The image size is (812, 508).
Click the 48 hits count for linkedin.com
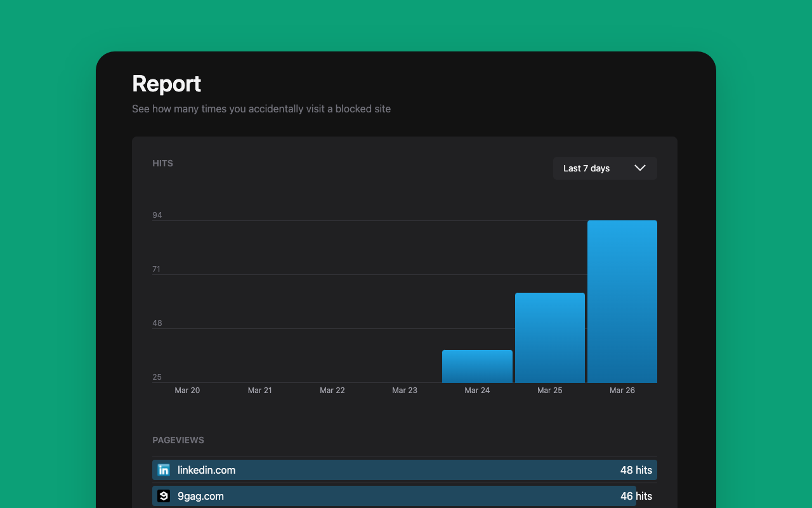636,470
